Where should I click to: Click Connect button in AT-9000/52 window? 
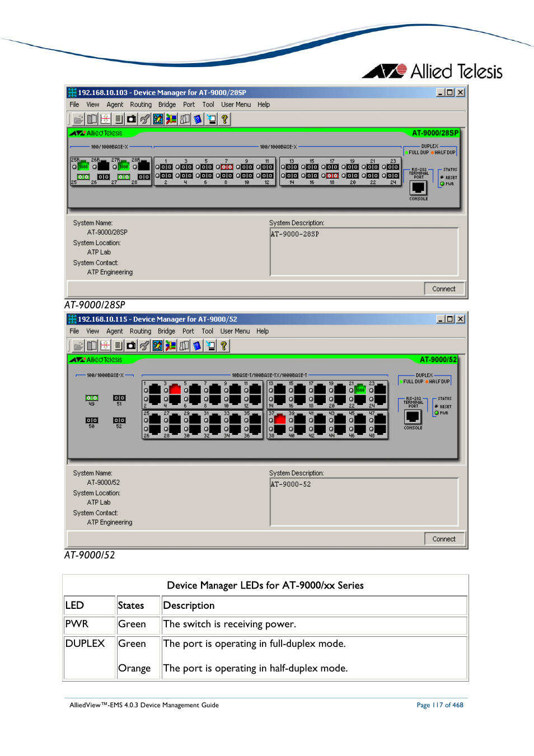(444, 539)
